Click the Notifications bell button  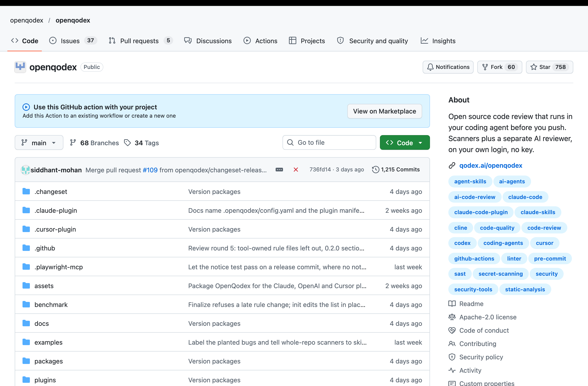pyautogui.click(x=448, y=67)
